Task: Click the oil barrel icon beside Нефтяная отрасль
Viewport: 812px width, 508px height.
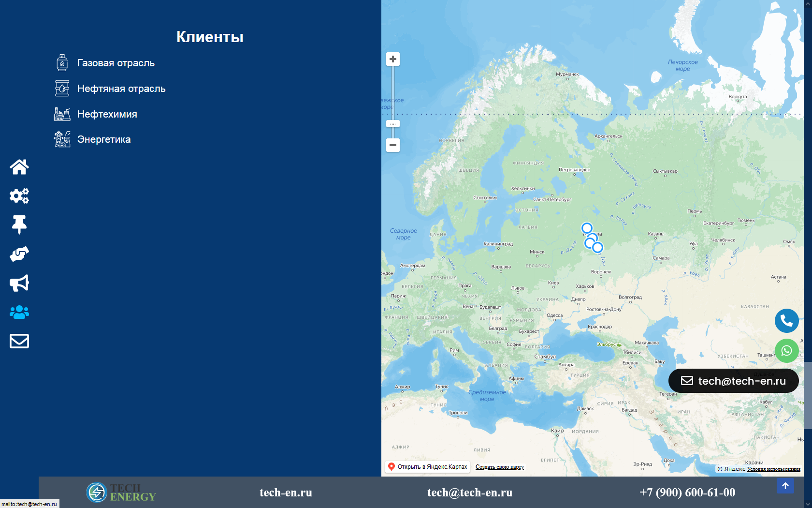Action: point(62,89)
